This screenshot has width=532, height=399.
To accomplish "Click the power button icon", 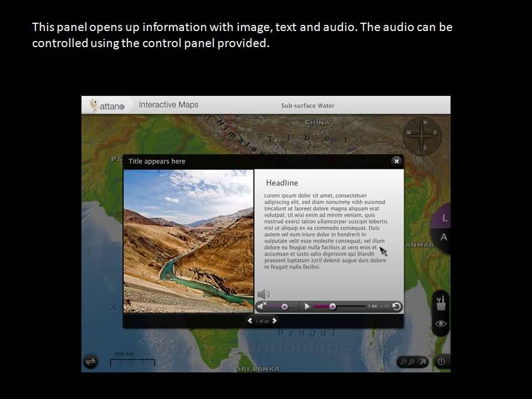I will (x=441, y=361).
